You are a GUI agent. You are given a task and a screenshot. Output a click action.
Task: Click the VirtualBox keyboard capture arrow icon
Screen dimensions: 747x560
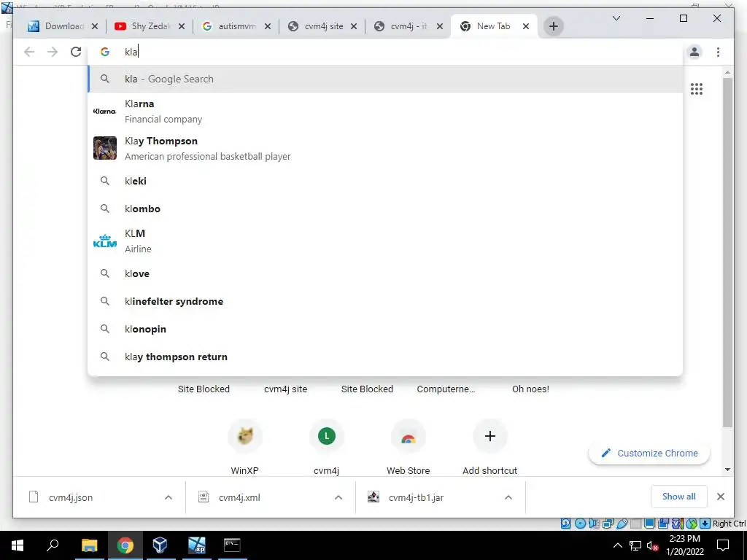[x=705, y=524]
